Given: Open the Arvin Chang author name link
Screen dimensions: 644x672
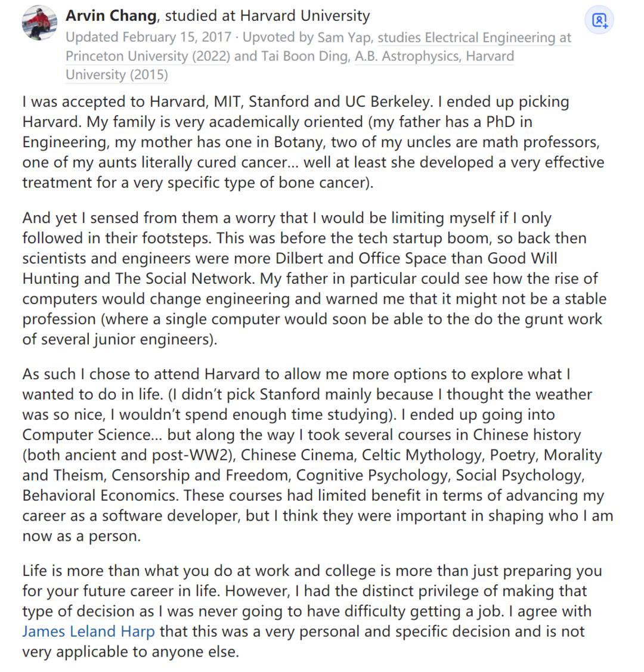Looking at the screenshot, I should (x=111, y=16).
